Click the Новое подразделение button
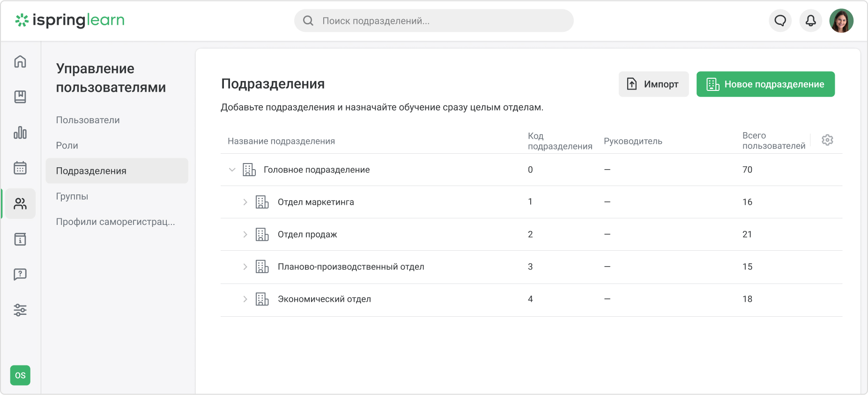The width and height of the screenshot is (868, 395). point(765,84)
